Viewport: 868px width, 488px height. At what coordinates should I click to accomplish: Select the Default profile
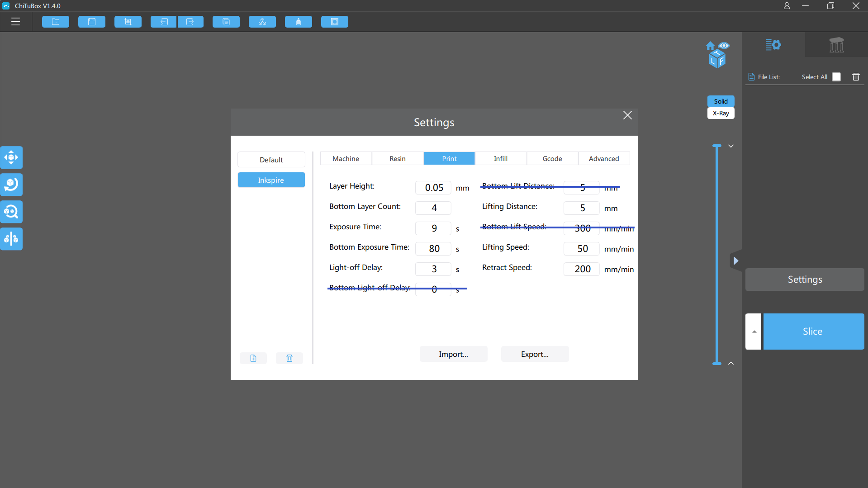(271, 160)
